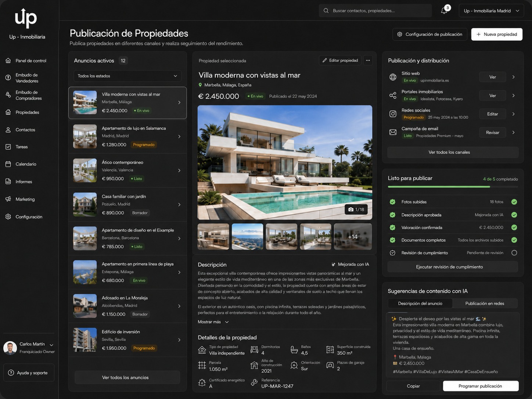
Task: Switch to Publicación en redes tab
Action: [x=485, y=303]
